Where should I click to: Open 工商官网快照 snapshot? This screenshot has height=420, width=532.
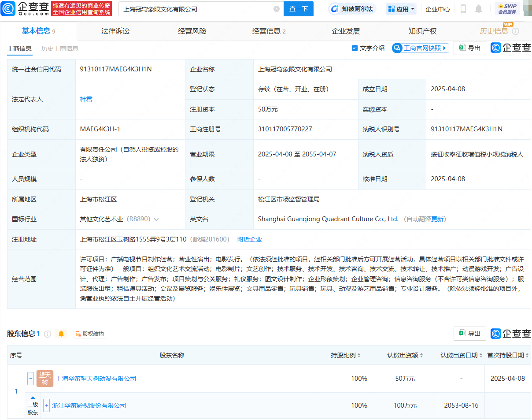coord(421,48)
